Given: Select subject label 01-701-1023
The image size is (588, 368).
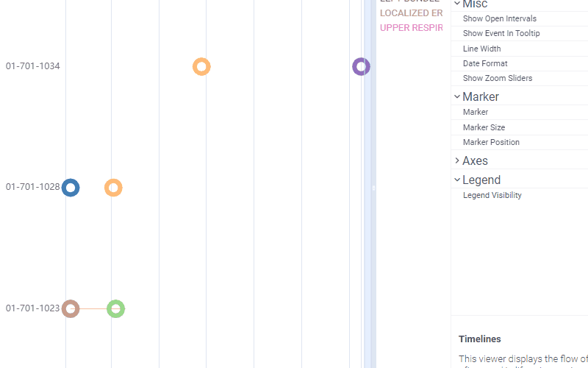Looking at the screenshot, I should click(x=32, y=308).
